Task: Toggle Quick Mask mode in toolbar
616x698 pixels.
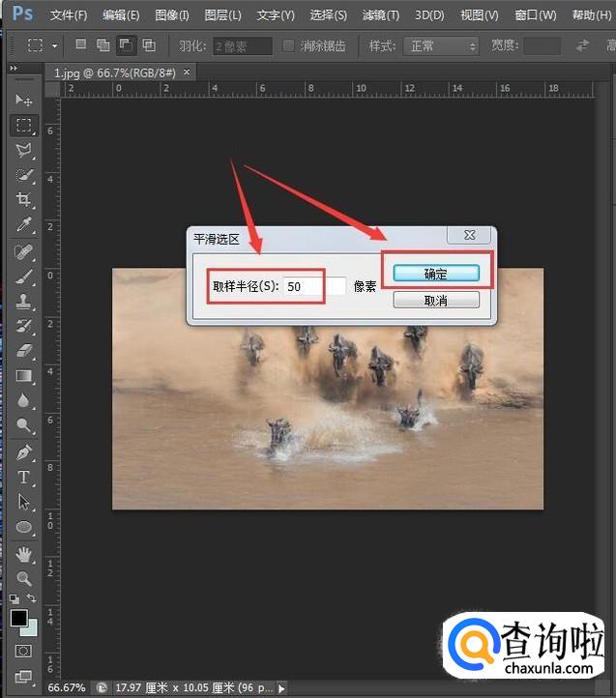Action: point(24,651)
